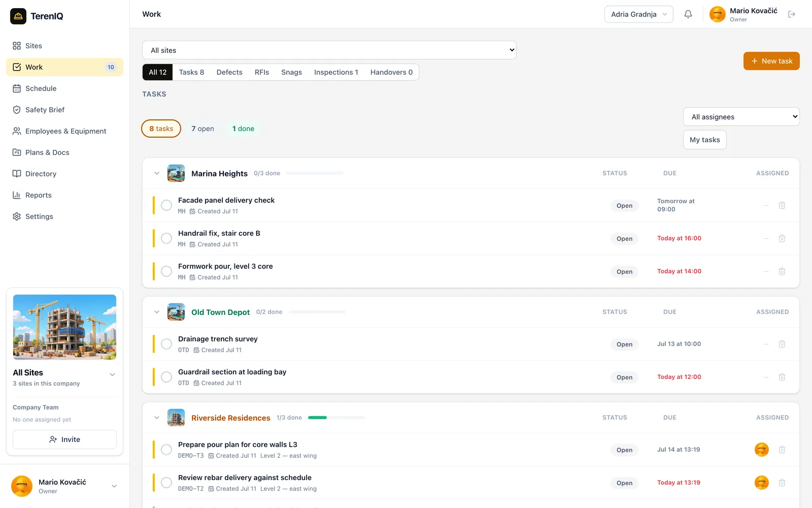The image size is (812, 508).
Task: Click the notifications bell icon
Action: pos(688,14)
